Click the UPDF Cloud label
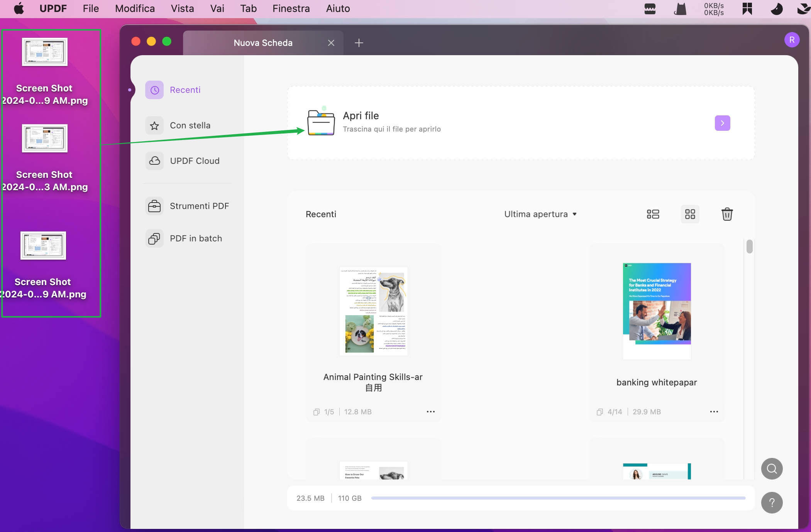The image size is (811, 532). [195, 161]
